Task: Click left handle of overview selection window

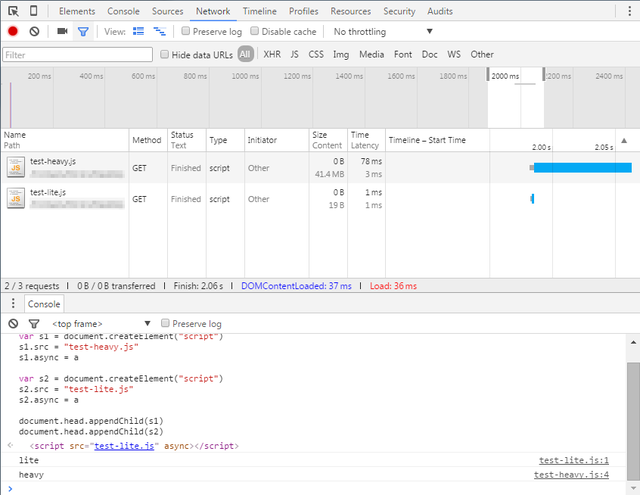Action: pyautogui.click(x=487, y=74)
